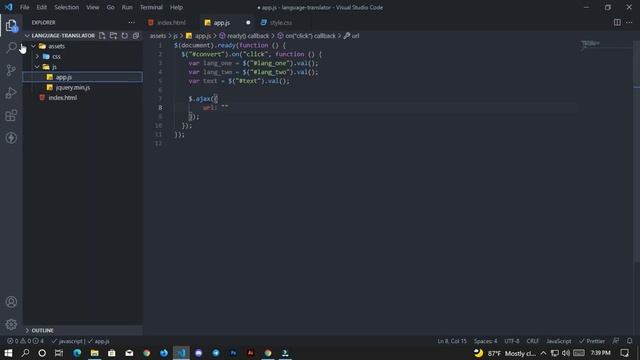
Task: Open editor more actions ellipsis menu
Action: [x=629, y=23]
